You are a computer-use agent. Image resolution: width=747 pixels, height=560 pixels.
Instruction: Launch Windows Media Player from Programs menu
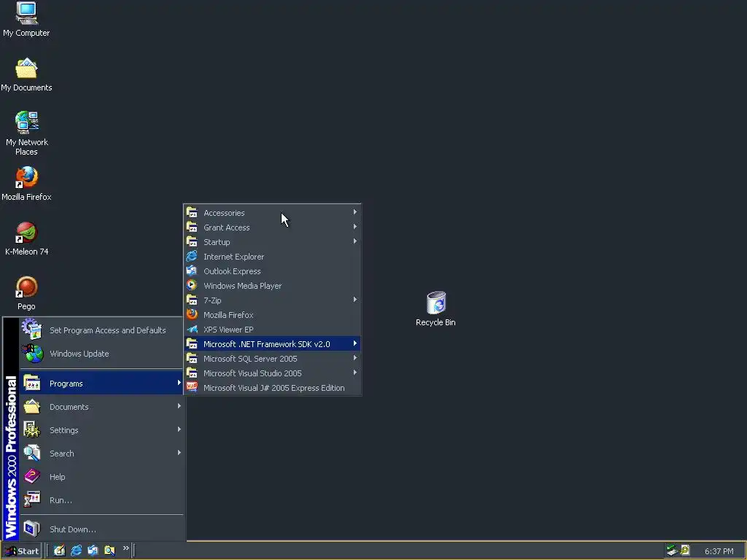[x=272, y=286]
